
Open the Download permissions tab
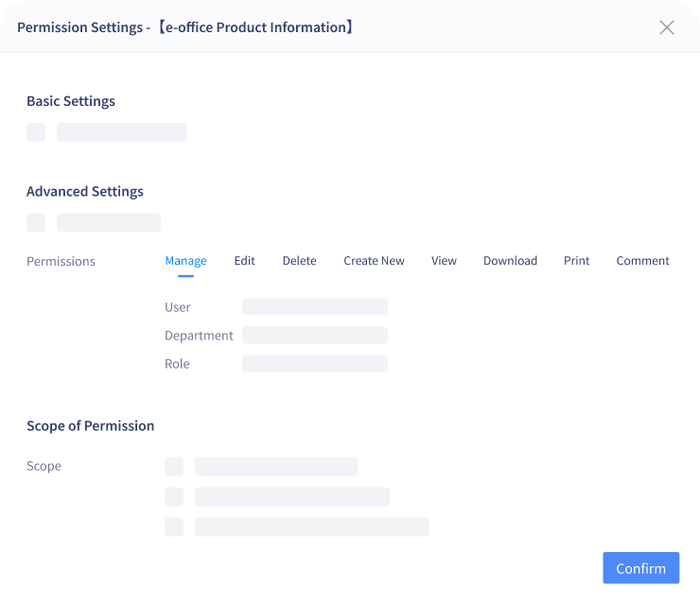tap(510, 261)
